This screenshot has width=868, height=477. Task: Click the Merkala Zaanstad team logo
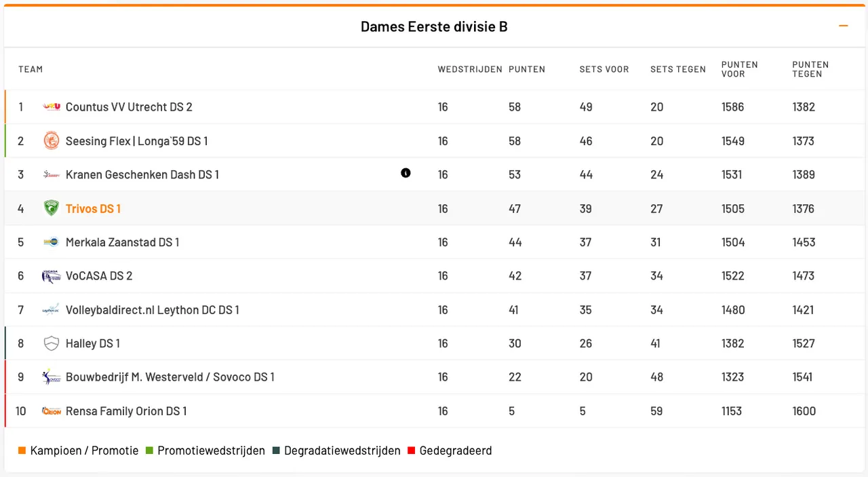tap(52, 242)
